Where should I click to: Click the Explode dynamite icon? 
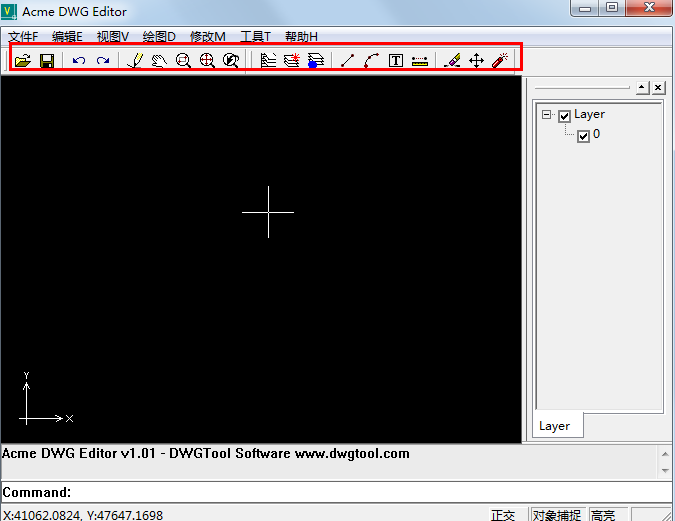pyautogui.click(x=500, y=60)
